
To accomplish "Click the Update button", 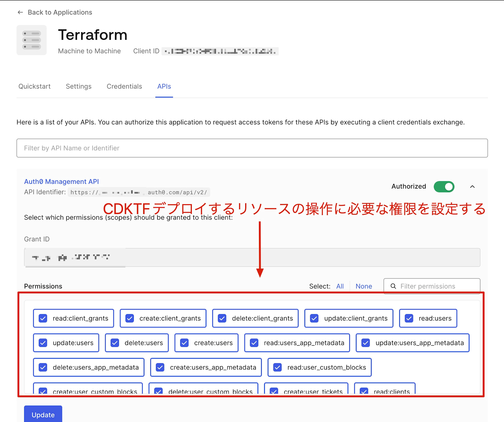I will [43, 414].
